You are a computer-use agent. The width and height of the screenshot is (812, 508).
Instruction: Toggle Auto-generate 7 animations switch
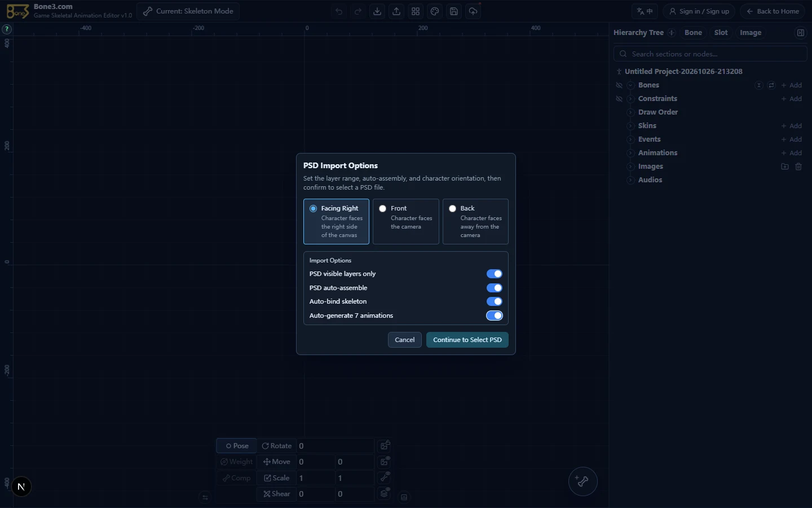coord(495,316)
